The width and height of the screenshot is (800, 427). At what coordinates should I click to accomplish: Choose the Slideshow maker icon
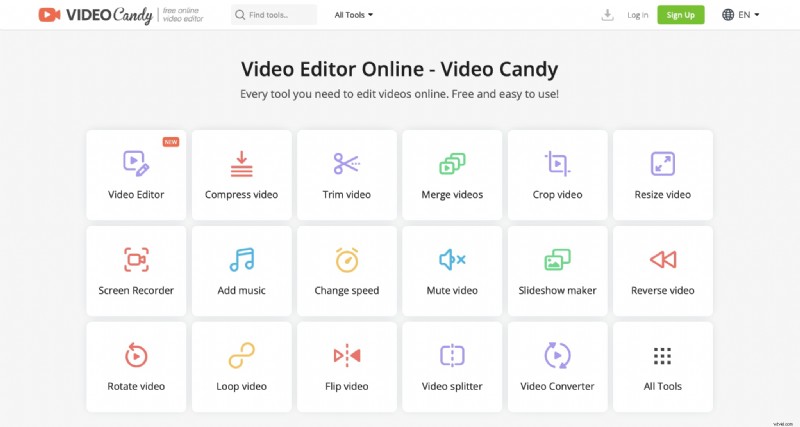click(x=557, y=259)
